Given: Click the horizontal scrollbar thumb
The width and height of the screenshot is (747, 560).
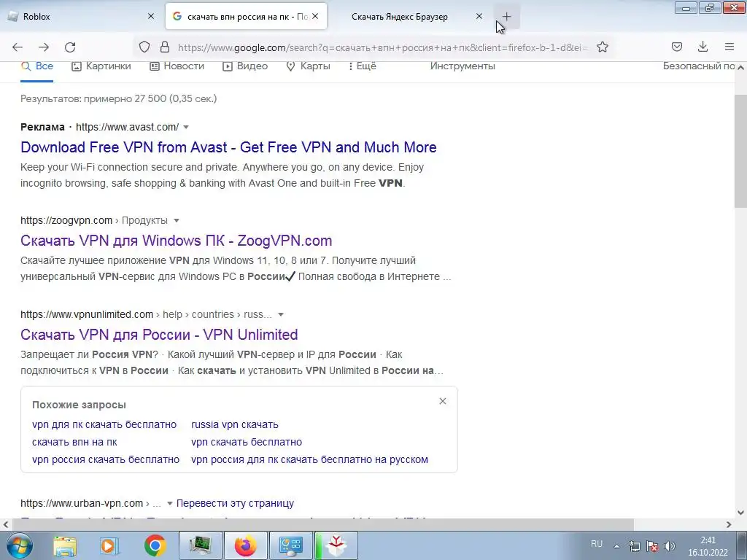Looking at the screenshot, I should click(x=322, y=524).
